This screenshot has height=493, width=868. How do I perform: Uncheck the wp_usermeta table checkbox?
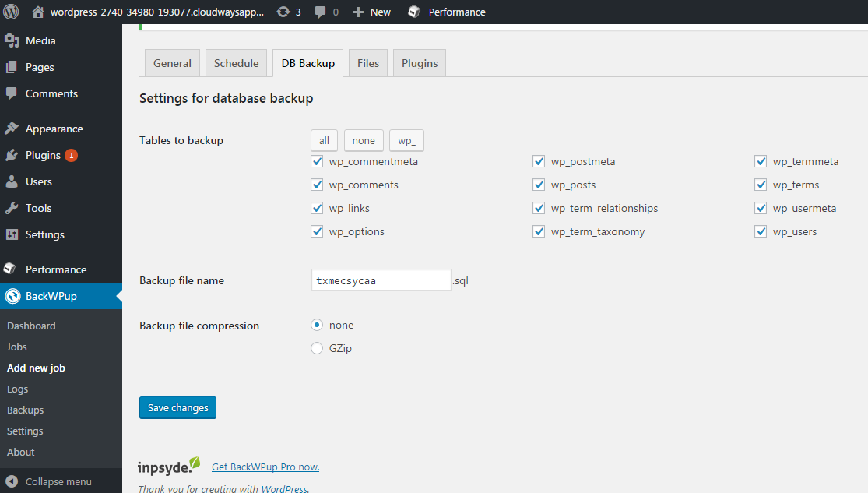pyautogui.click(x=761, y=208)
